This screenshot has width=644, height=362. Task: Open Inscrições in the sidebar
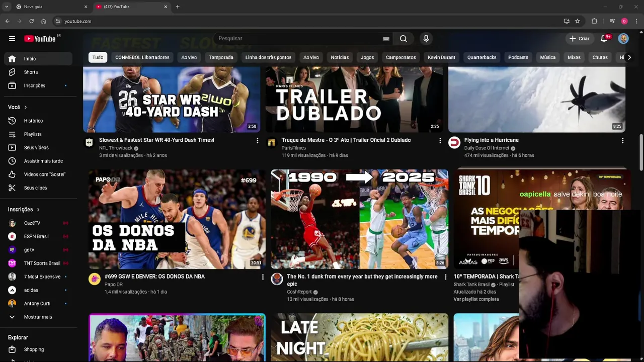coord(38,86)
